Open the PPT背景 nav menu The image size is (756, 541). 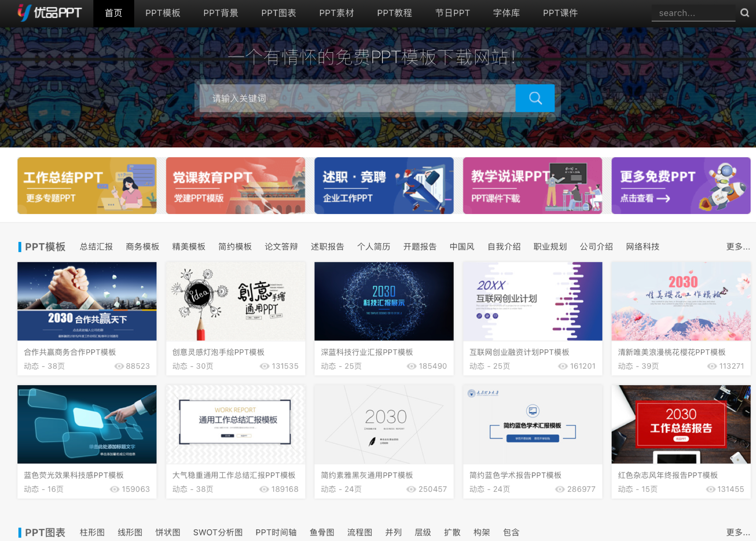pyautogui.click(x=221, y=13)
